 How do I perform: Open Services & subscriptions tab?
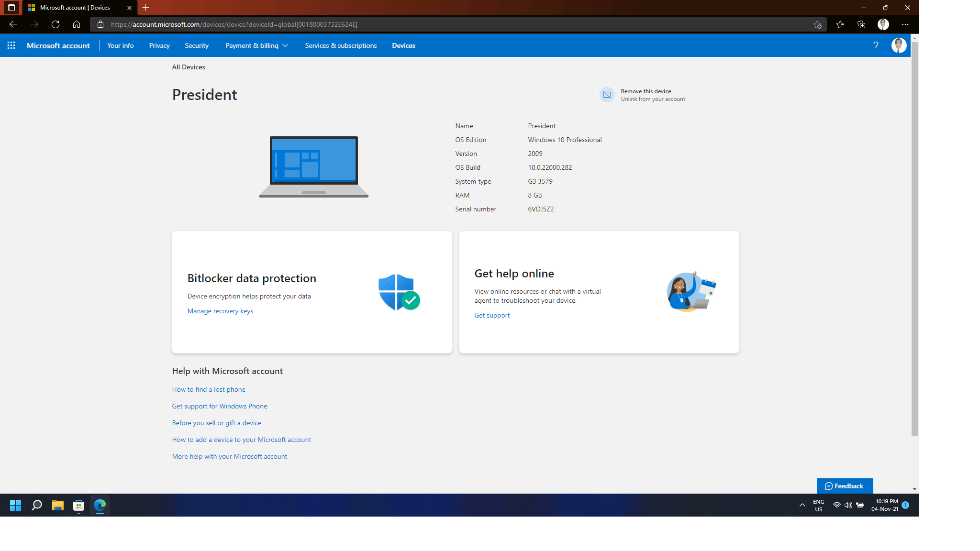point(341,45)
